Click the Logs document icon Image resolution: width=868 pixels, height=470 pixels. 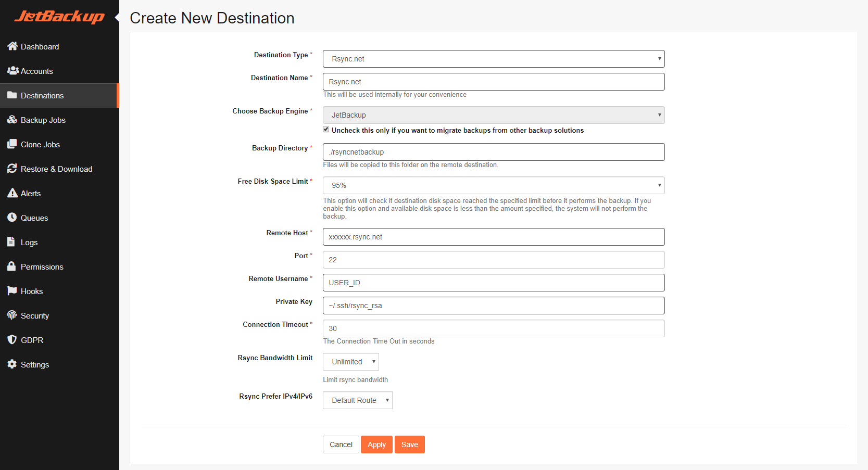click(x=11, y=242)
